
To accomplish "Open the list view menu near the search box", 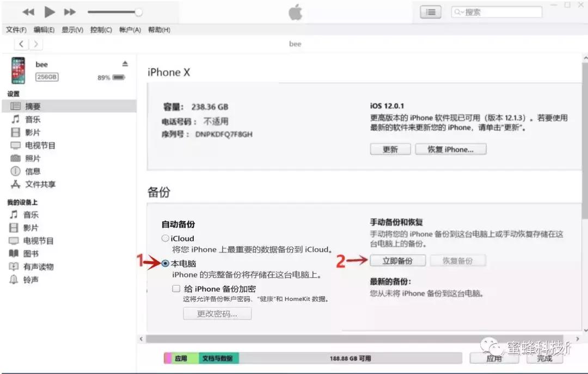I will (430, 11).
